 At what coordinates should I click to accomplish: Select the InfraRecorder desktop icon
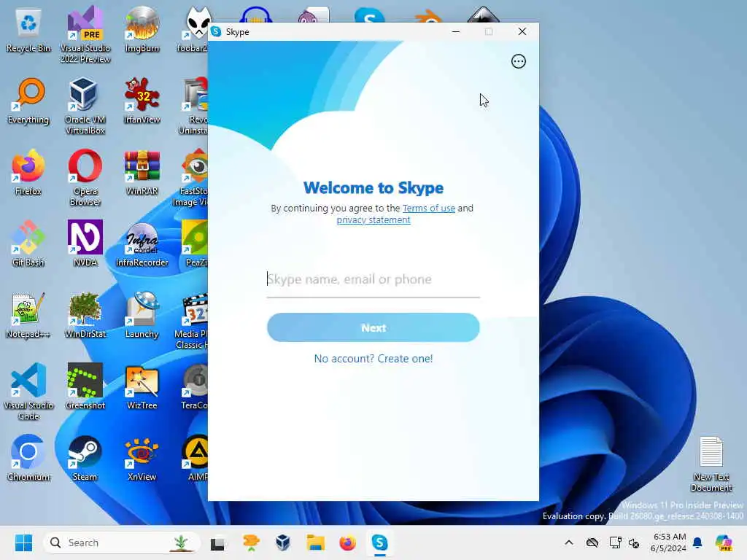(x=142, y=244)
